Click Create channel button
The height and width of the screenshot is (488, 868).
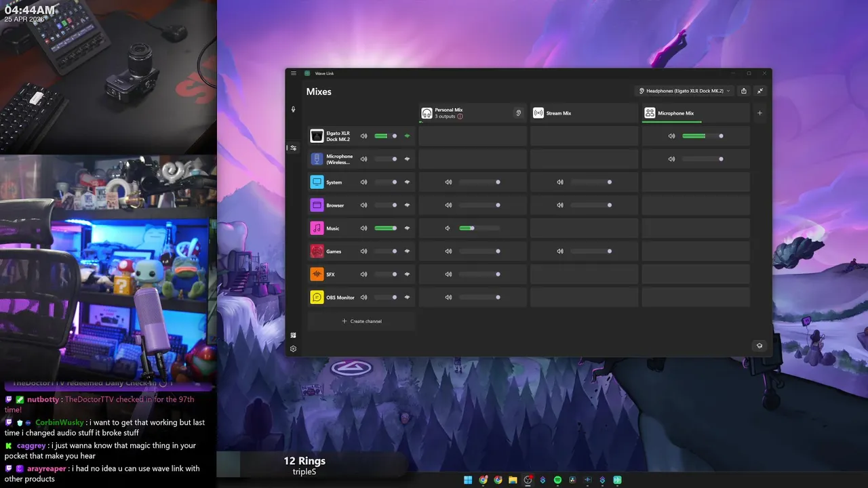(x=361, y=321)
